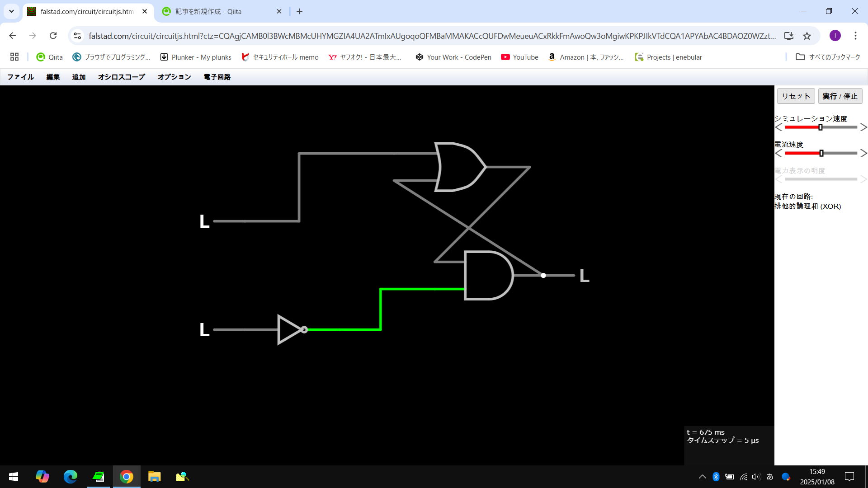Open the 電子回路 circuits menu
This screenshot has height=488, width=868.
tap(217, 77)
